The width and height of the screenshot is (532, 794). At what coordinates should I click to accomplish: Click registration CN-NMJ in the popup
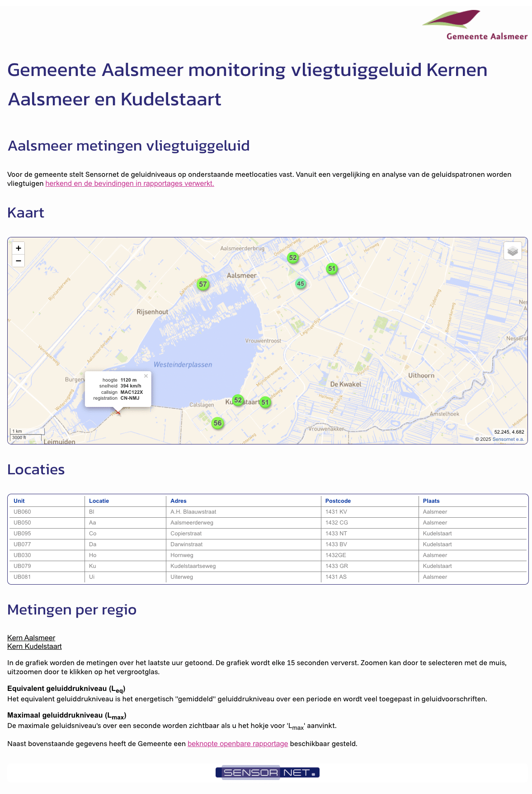[x=130, y=398]
